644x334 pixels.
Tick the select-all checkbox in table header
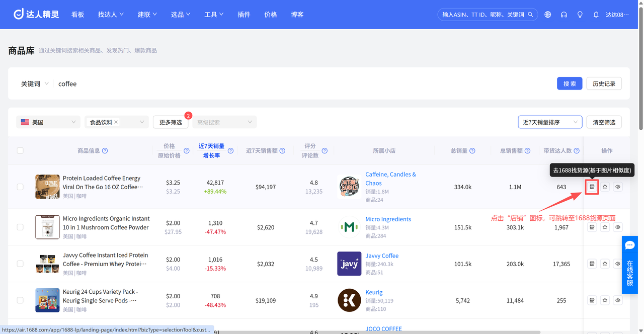pyautogui.click(x=20, y=150)
